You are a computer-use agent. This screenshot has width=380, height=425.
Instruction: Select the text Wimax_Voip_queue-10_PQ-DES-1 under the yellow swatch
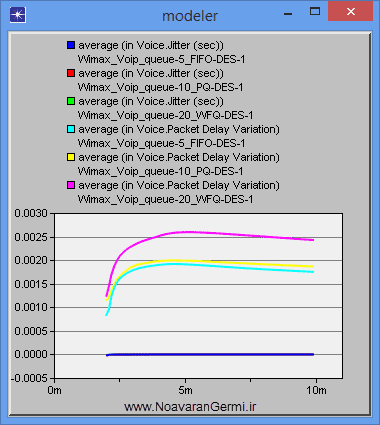click(161, 171)
